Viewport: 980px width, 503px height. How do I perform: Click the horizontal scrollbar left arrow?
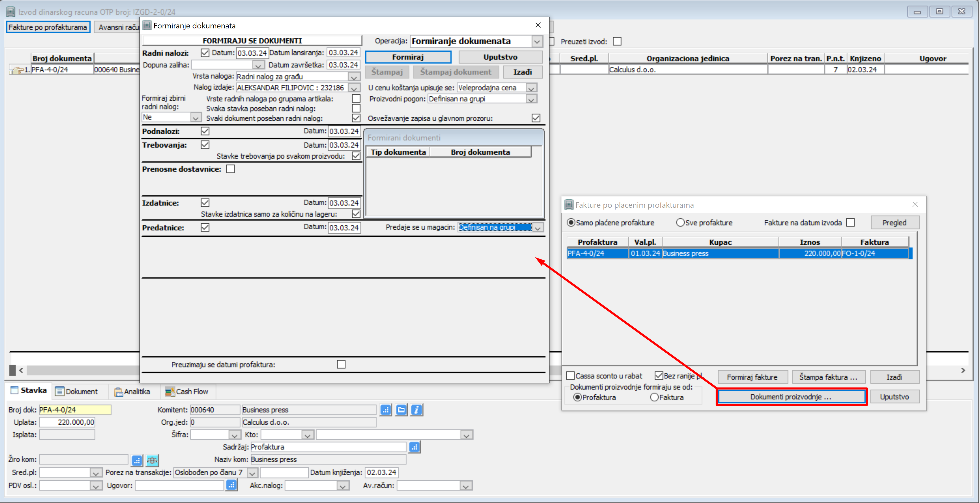pyautogui.click(x=21, y=370)
